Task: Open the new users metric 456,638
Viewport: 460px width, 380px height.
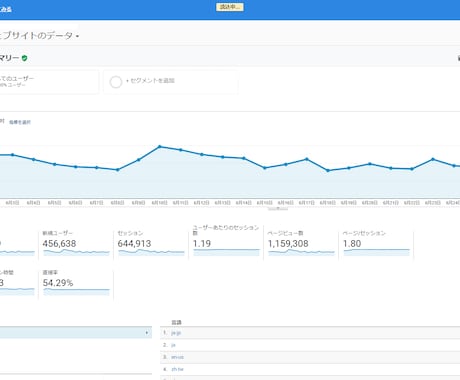Action: (x=76, y=243)
